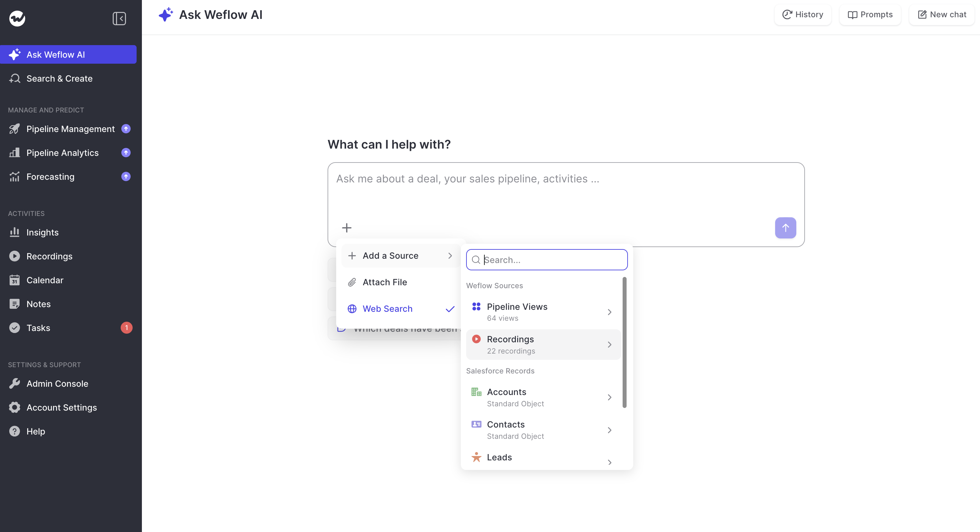The width and height of the screenshot is (980, 532).
Task: Toggle the Web Search option
Action: click(400, 309)
